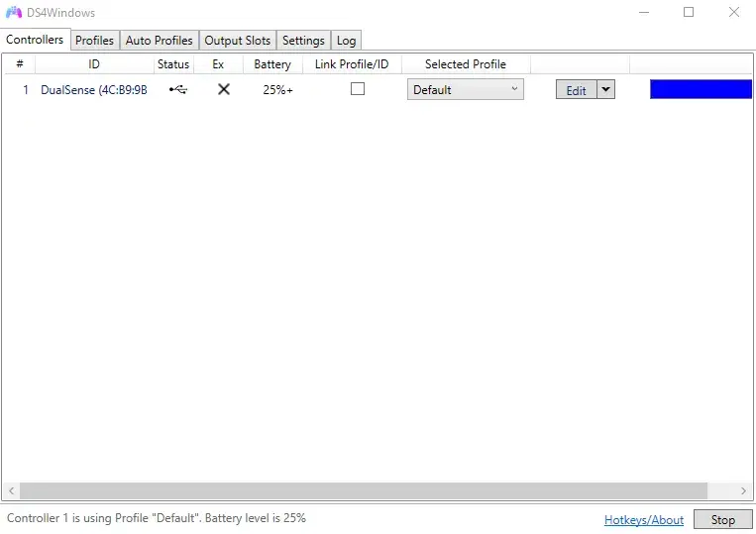Click the ID column header
756x534 pixels.
pos(94,64)
